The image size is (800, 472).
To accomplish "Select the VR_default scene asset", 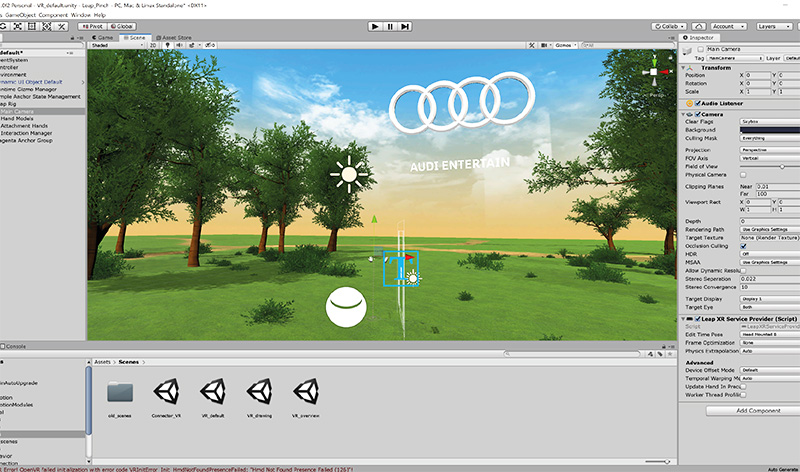I will click(213, 392).
